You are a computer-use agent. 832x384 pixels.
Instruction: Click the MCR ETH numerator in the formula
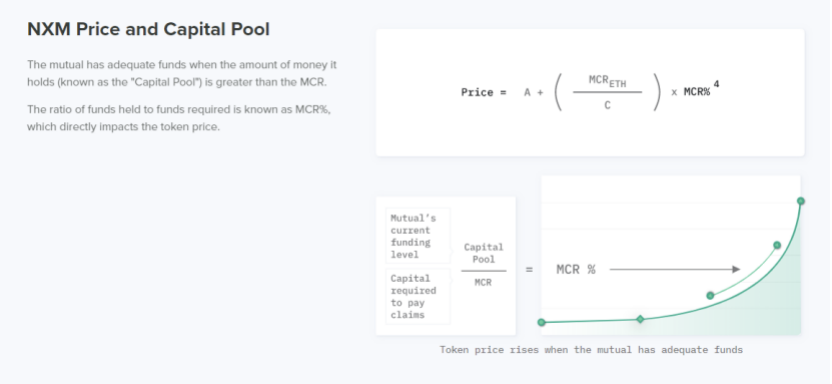pyautogui.click(x=608, y=81)
